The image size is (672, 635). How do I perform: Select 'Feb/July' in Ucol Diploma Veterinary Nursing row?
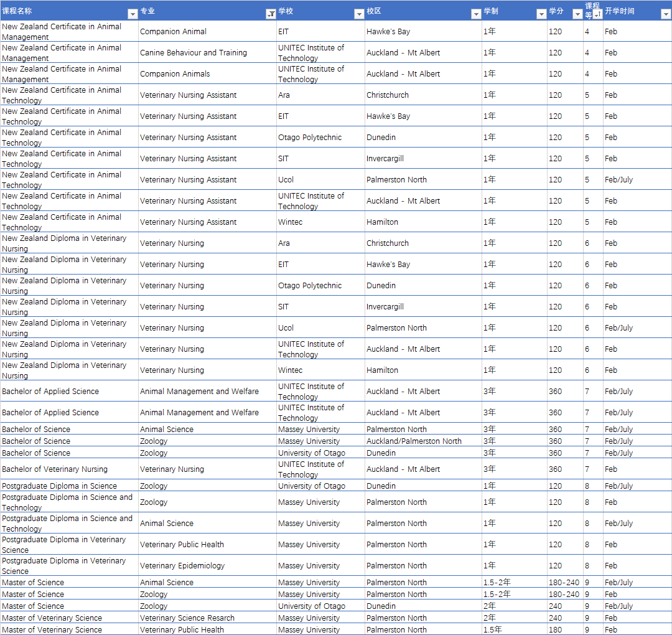pos(637,328)
